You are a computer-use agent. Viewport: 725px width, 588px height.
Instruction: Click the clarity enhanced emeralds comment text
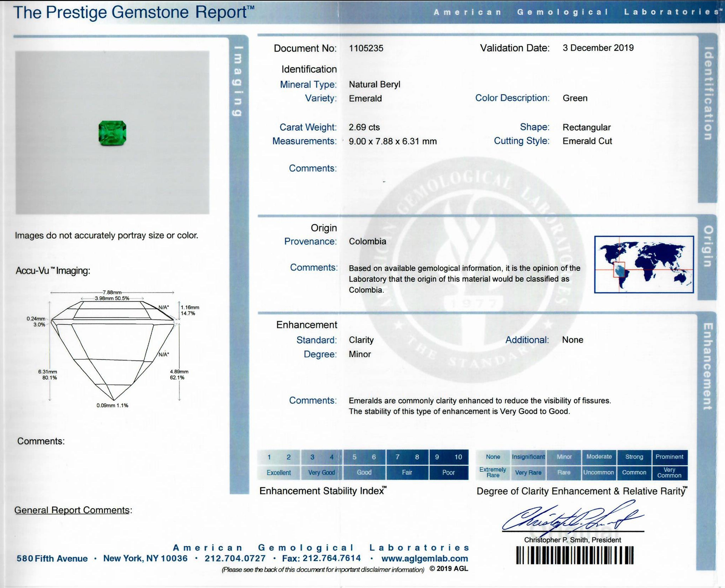480,406
